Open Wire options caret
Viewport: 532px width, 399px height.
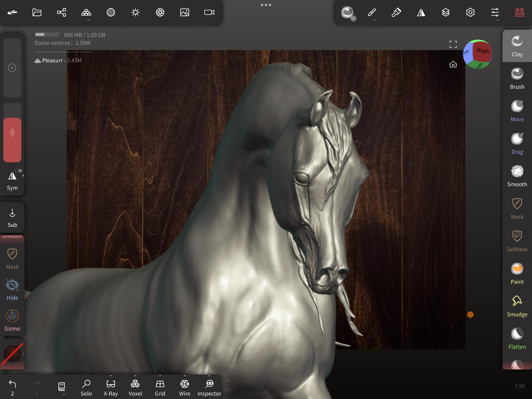tap(185, 376)
